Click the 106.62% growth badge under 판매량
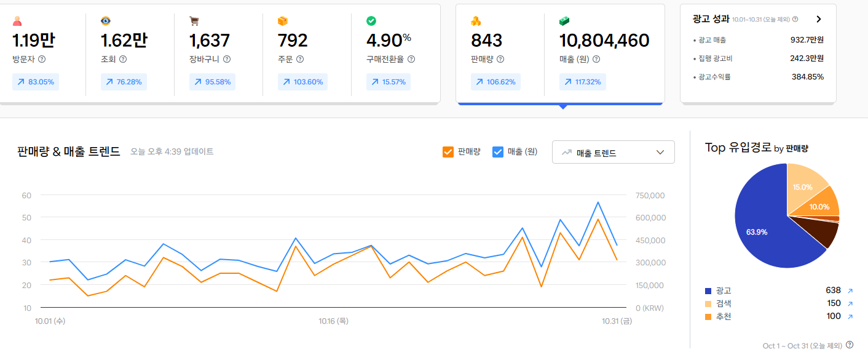The width and height of the screenshot is (868, 360). (x=495, y=82)
